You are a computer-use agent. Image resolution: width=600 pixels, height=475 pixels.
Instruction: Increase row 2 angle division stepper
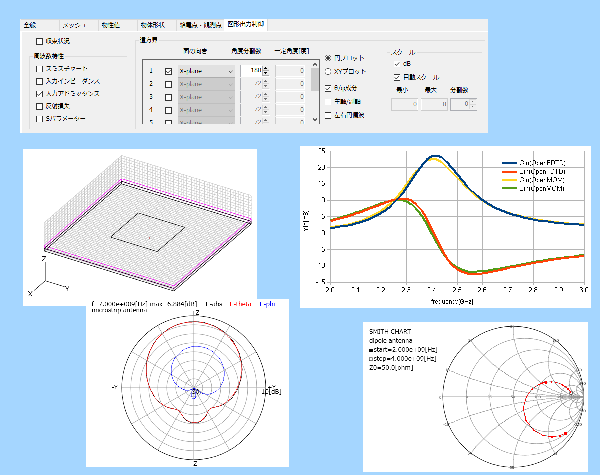coord(266,82)
